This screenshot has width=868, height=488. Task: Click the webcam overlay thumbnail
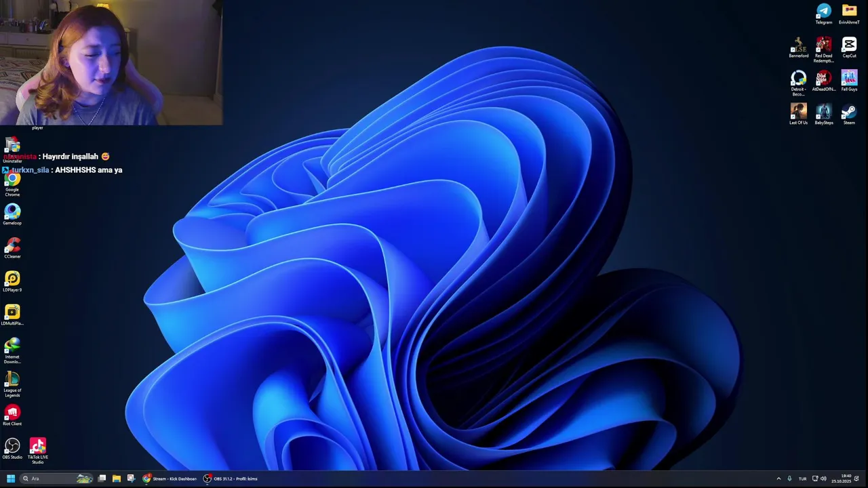111,62
